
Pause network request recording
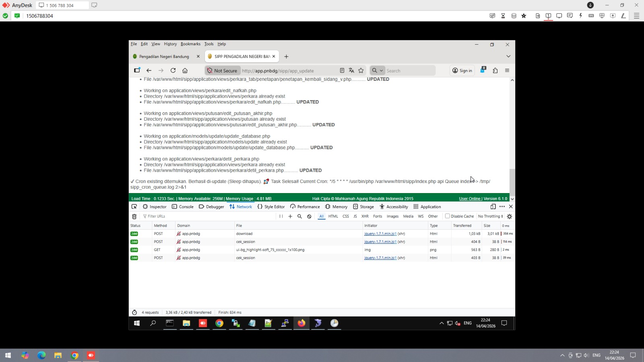tap(281, 216)
